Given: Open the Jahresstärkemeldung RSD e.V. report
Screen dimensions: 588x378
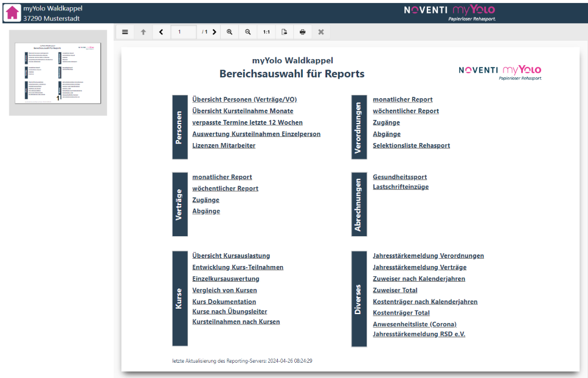Looking at the screenshot, I should (418, 334).
